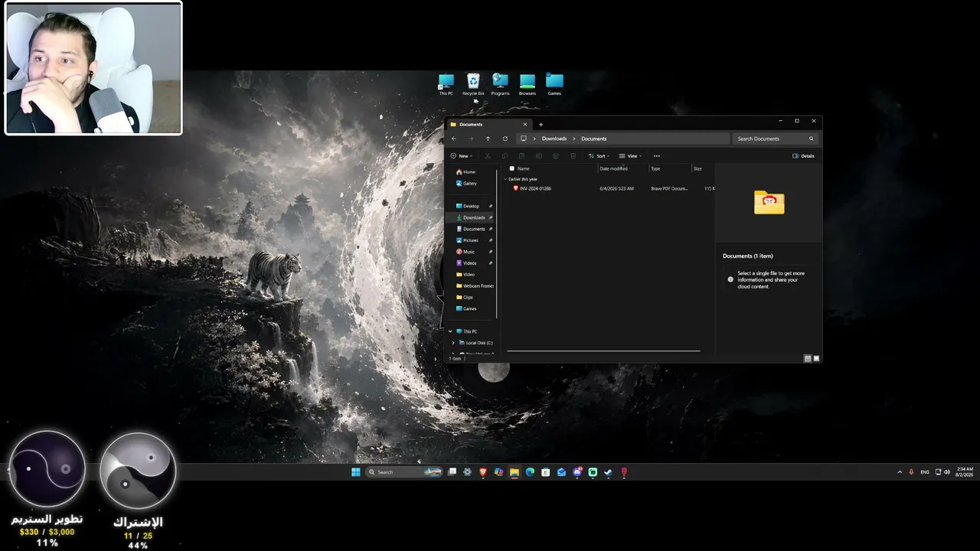Launch Brave browser from the taskbar
980x551 pixels.
(483, 472)
